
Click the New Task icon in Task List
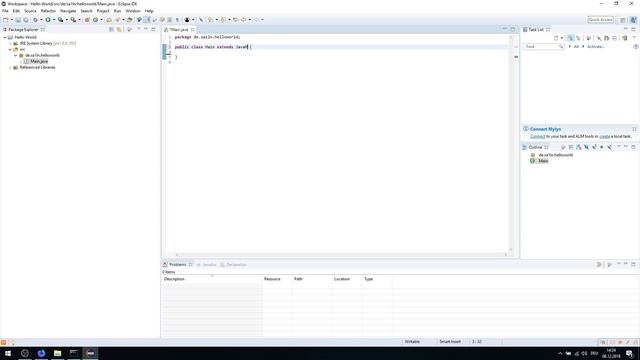556,38
